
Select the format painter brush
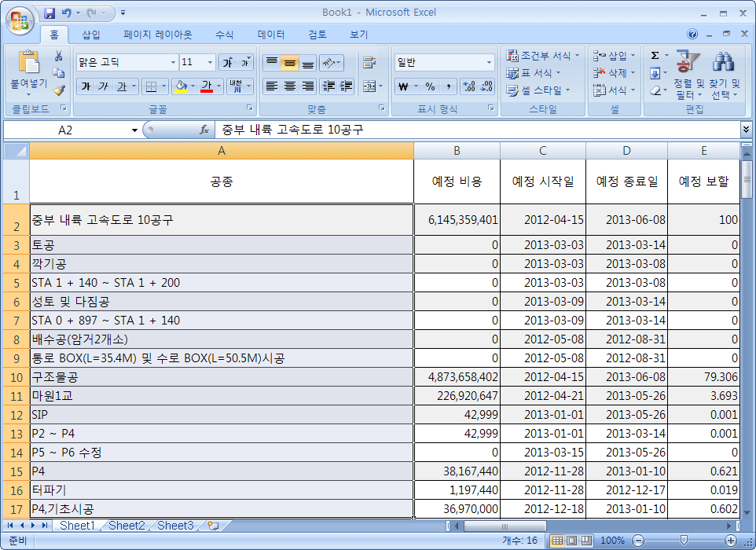pyautogui.click(x=58, y=90)
